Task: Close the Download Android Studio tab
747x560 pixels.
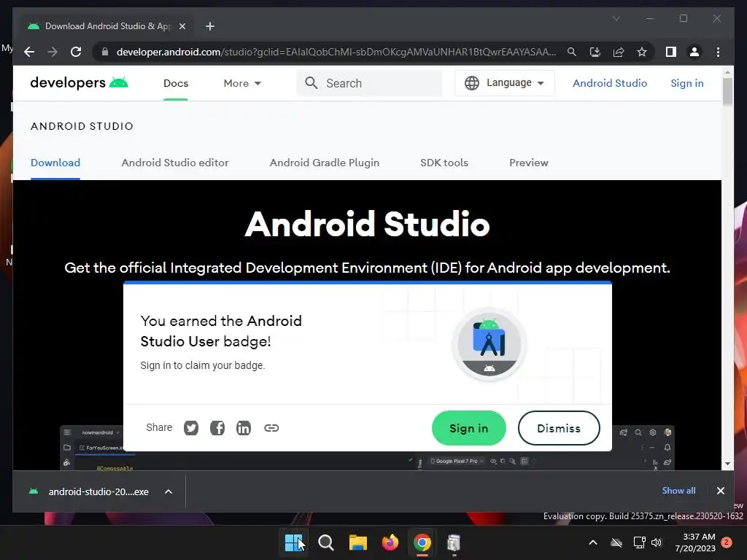Action: point(182,26)
